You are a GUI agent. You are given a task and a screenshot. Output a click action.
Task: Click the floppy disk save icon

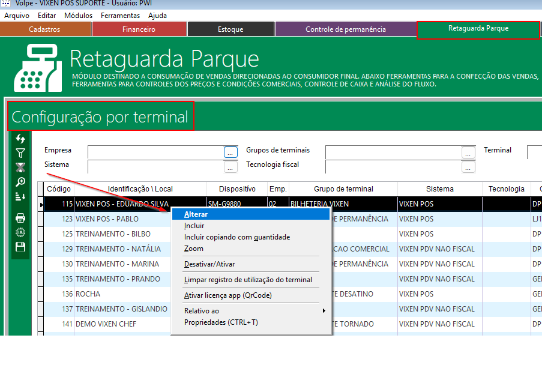[20, 247]
